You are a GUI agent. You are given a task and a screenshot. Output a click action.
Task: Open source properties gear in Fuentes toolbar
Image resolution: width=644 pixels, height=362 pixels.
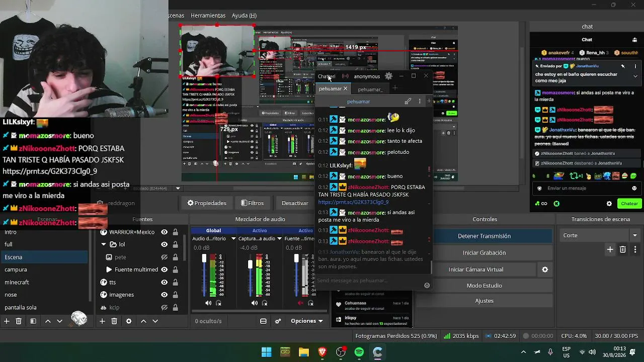tap(129, 321)
